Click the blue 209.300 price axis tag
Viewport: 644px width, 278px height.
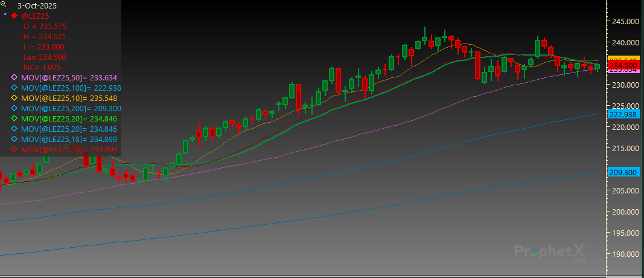(623, 172)
